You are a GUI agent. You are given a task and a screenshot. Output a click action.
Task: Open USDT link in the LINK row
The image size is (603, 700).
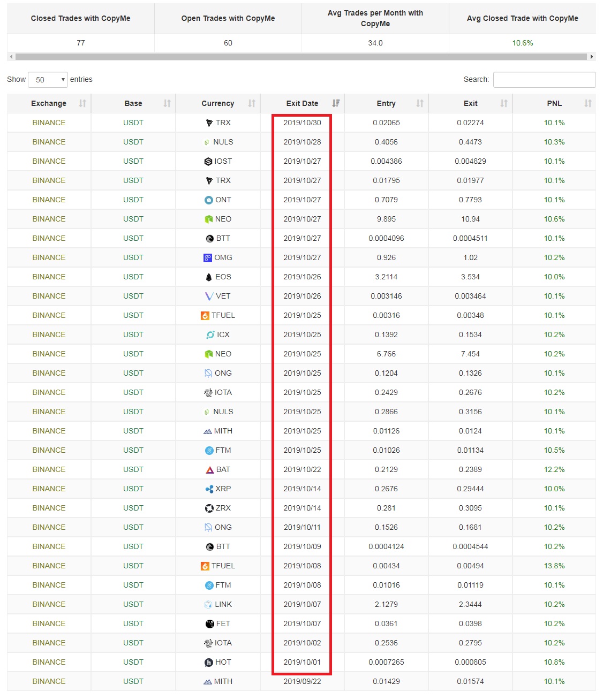coord(133,604)
